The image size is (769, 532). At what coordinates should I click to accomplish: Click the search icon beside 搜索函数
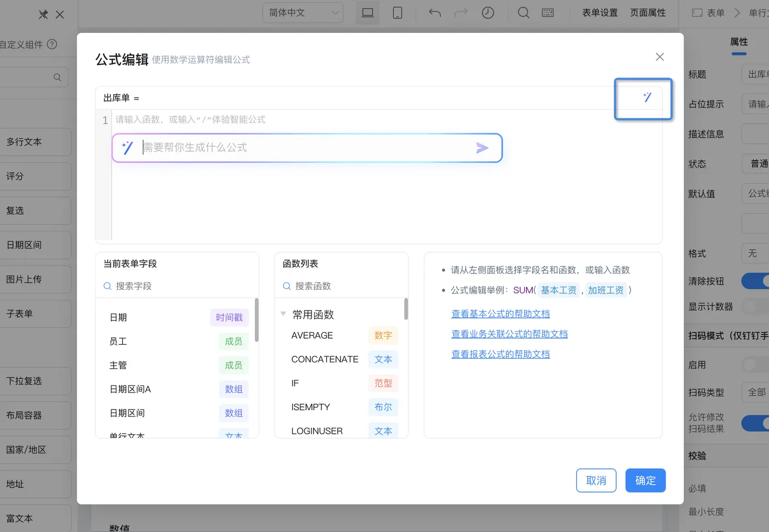pos(287,286)
